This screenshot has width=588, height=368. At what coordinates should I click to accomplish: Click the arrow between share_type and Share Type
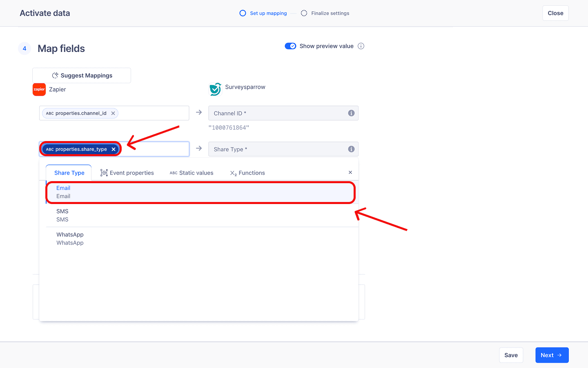pyautogui.click(x=199, y=148)
